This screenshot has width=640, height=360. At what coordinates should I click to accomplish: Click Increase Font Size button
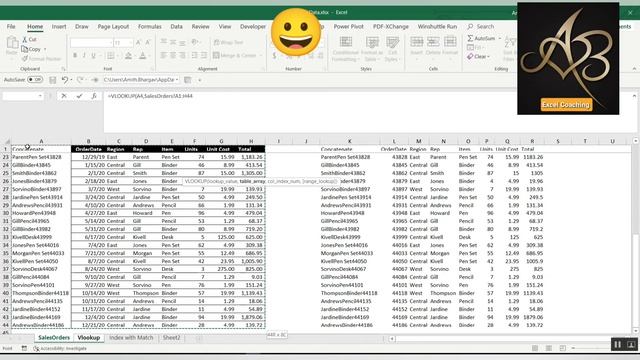(138, 42)
